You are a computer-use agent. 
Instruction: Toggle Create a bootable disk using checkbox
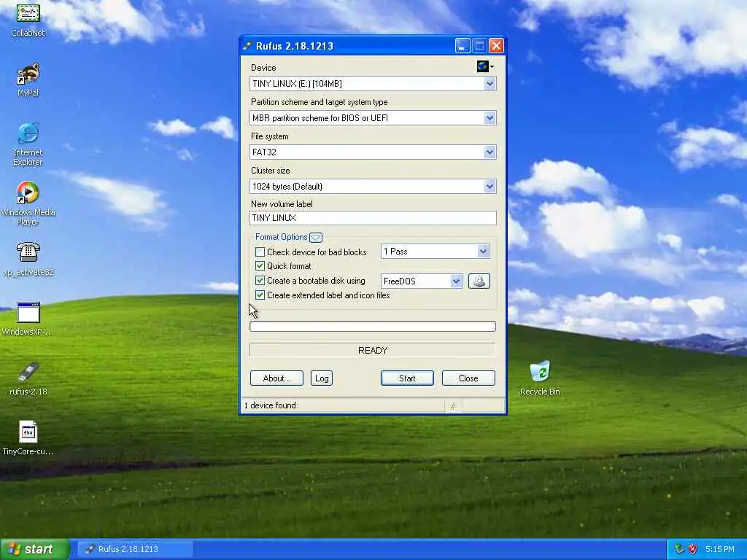coord(260,281)
